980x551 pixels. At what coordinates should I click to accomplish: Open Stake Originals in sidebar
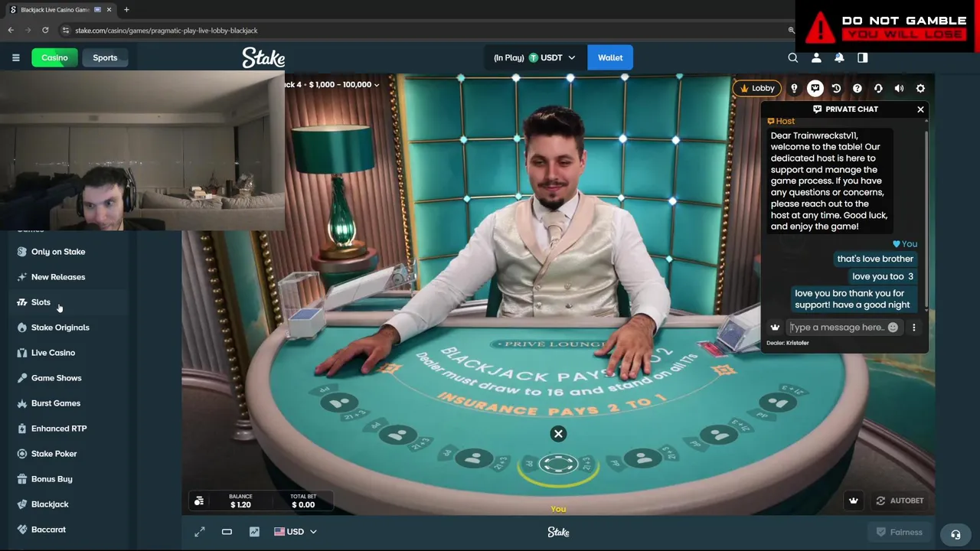tap(60, 328)
